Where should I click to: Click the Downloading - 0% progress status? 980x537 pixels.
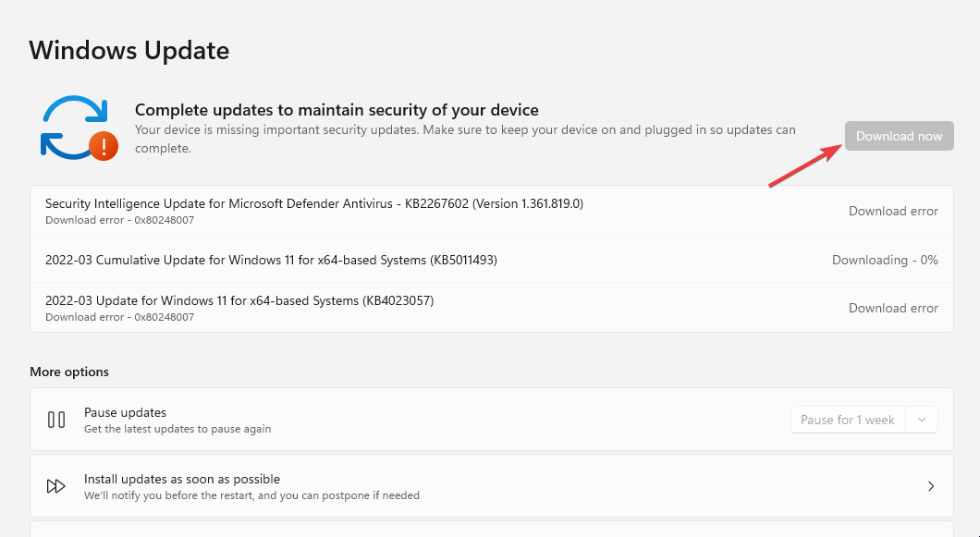click(x=884, y=260)
